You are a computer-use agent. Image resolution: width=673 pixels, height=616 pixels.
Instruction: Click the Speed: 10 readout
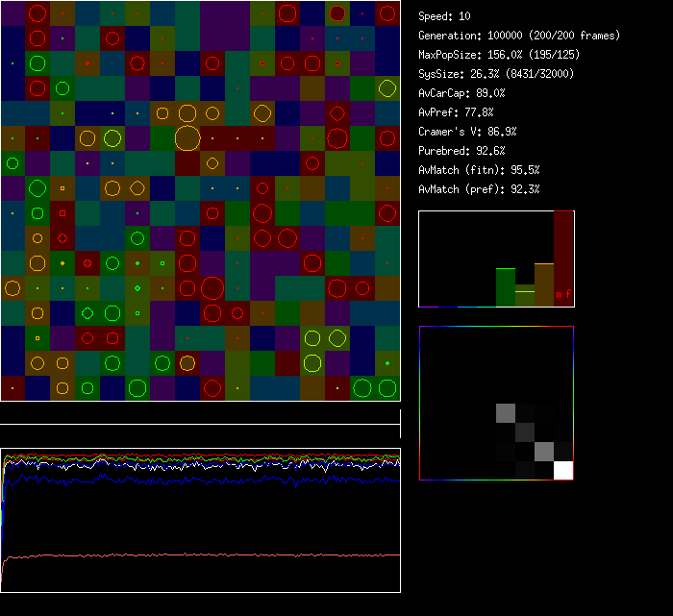[x=445, y=16]
